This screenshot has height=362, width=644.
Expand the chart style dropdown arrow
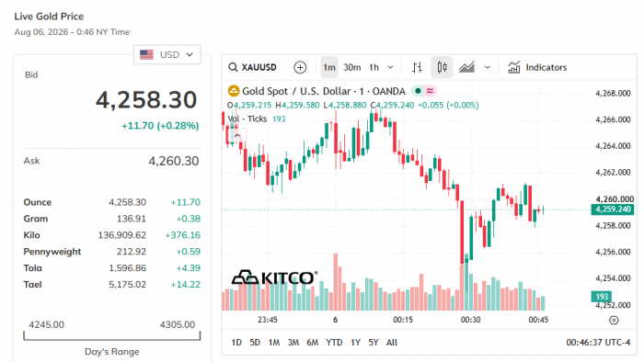coord(487,67)
